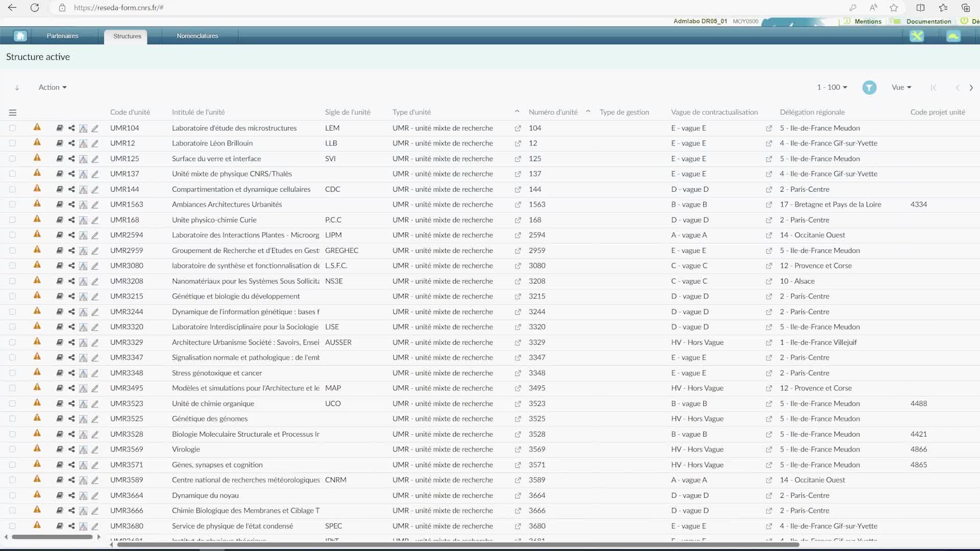Click the browser address bar URL
Viewport: 980px width, 551px height.
(118, 8)
